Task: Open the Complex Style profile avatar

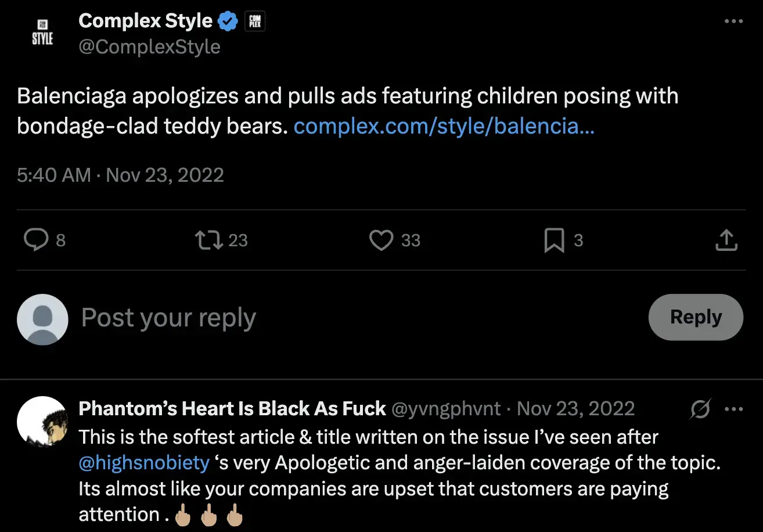Action: 42,33
